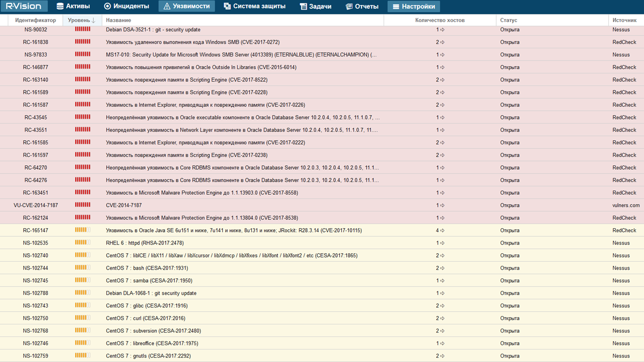The height and width of the screenshot is (362, 644).
Task: Click 'CentOS 7 : samba (CESA-2017:1950)' name
Action: pyautogui.click(x=149, y=281)
